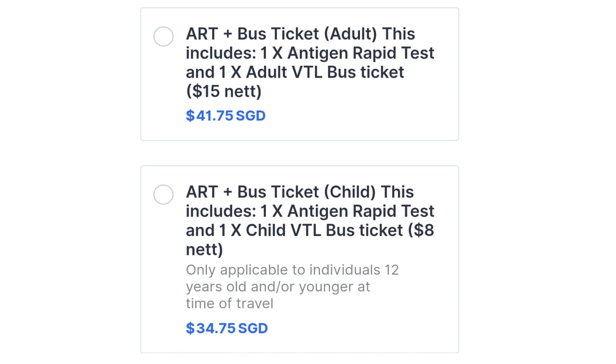Viewport: 616px width, 364px height.
Task: Select the ART + Bus Ticket (Adult) radio button
Action: pyautogui.click(x=163, y=37)
